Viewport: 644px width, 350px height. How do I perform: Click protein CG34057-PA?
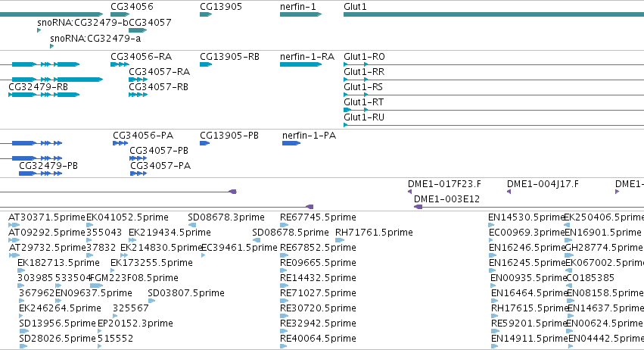pyautogui.click(x=160, y=166)
